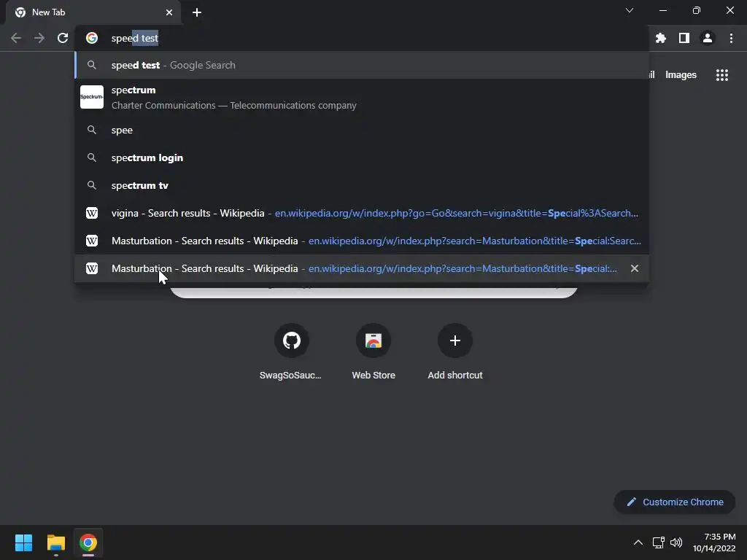Open the tab search chevron

[630, 10]
